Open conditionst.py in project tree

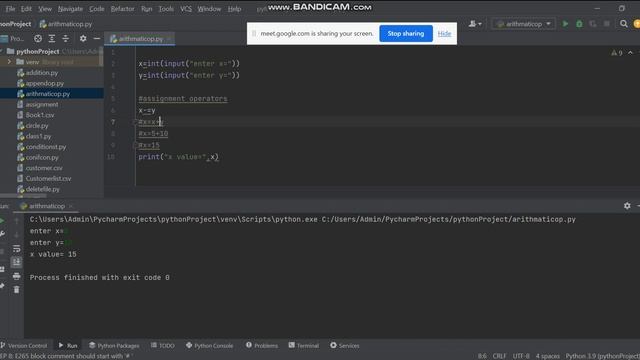click(46, 147)
